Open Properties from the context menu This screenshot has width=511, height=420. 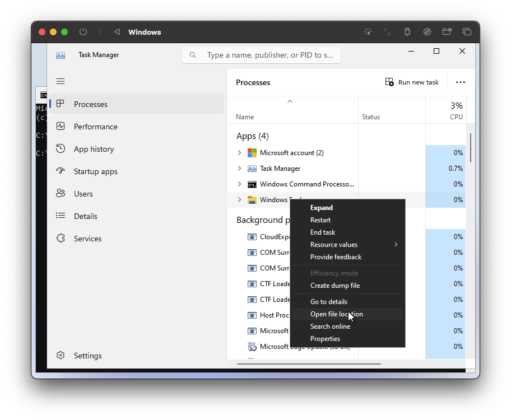tap(348, 339)
